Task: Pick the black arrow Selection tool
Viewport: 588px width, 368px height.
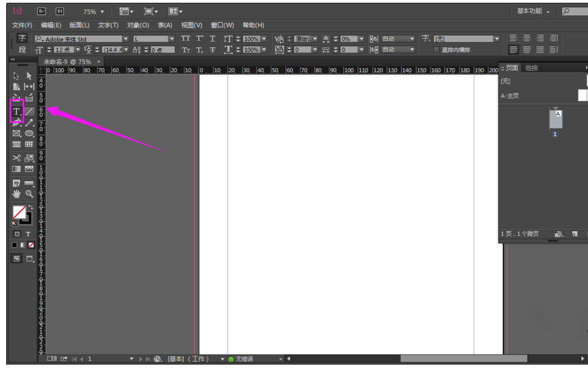Action: pos(17,76)
